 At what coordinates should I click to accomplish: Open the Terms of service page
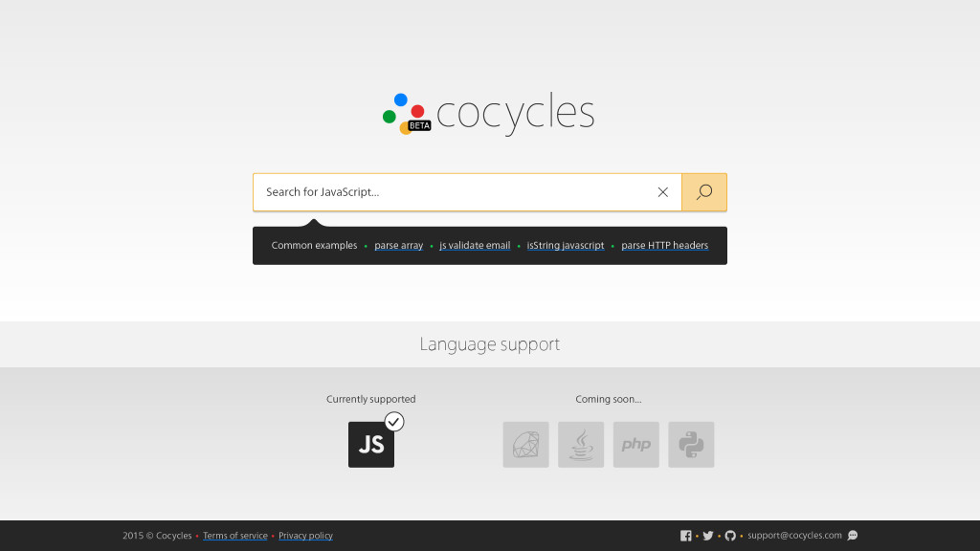click(234, 536)
